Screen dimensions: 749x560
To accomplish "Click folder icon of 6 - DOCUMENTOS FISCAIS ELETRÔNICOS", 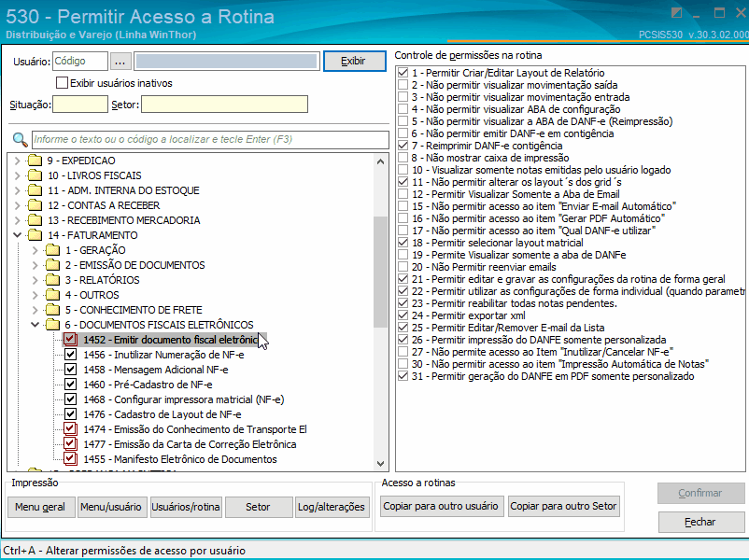I will coord(52,325).
